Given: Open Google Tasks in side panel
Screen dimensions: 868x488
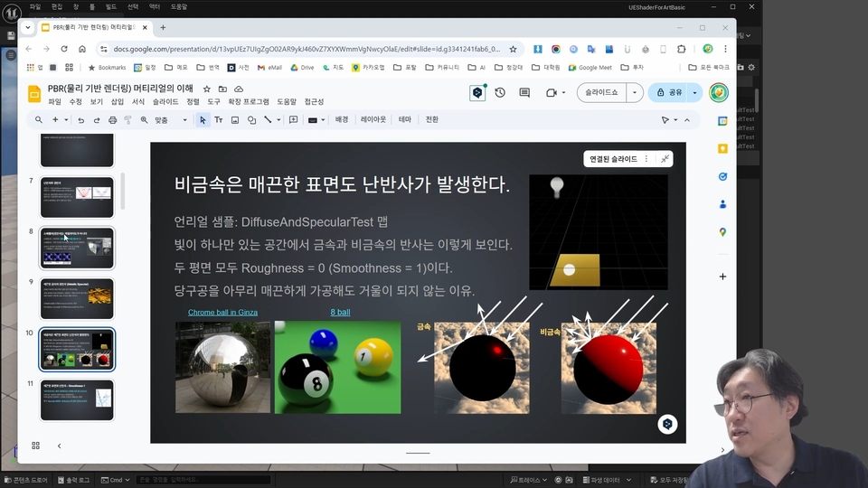Looking at the screenshot, I should point(722,176).
